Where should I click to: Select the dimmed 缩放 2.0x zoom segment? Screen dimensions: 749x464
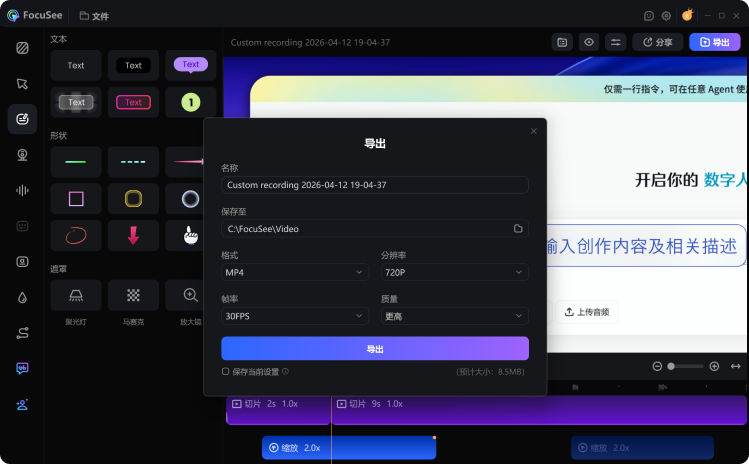pyautogui.click(x=642, y=448)
